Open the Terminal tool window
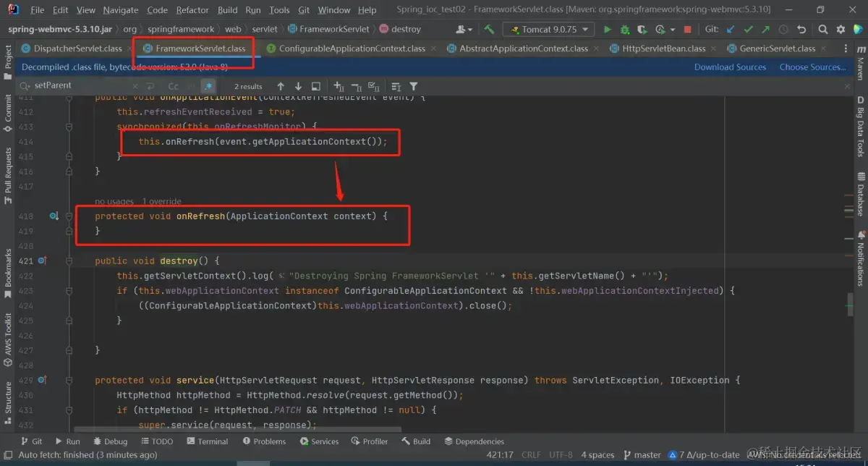Viewport: 868px width, 466px height. coord(207,441)
